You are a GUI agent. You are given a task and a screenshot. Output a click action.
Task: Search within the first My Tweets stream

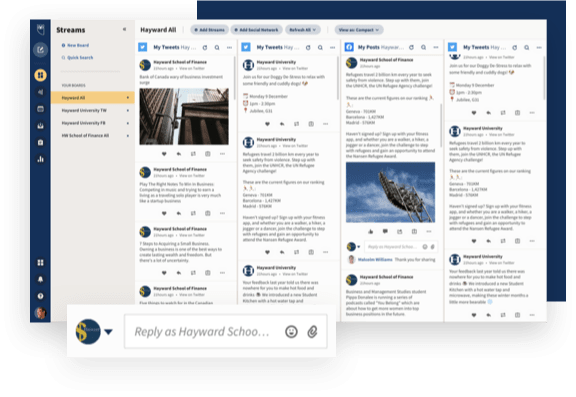[217, 47]
